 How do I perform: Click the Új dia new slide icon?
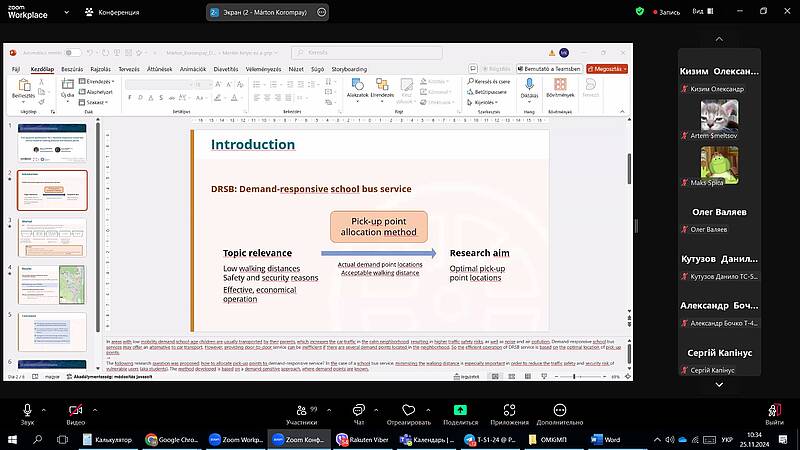67,85
